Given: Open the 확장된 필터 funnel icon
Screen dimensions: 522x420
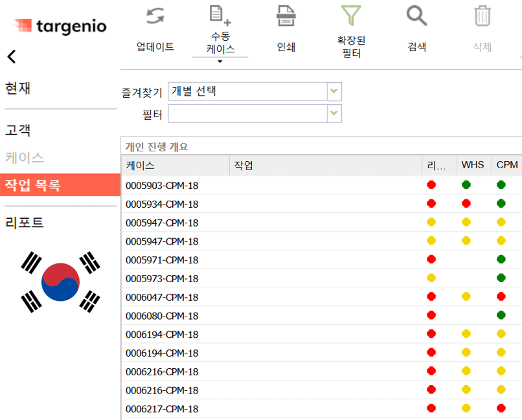Looking at the screenshot, I should coord(351,15).
